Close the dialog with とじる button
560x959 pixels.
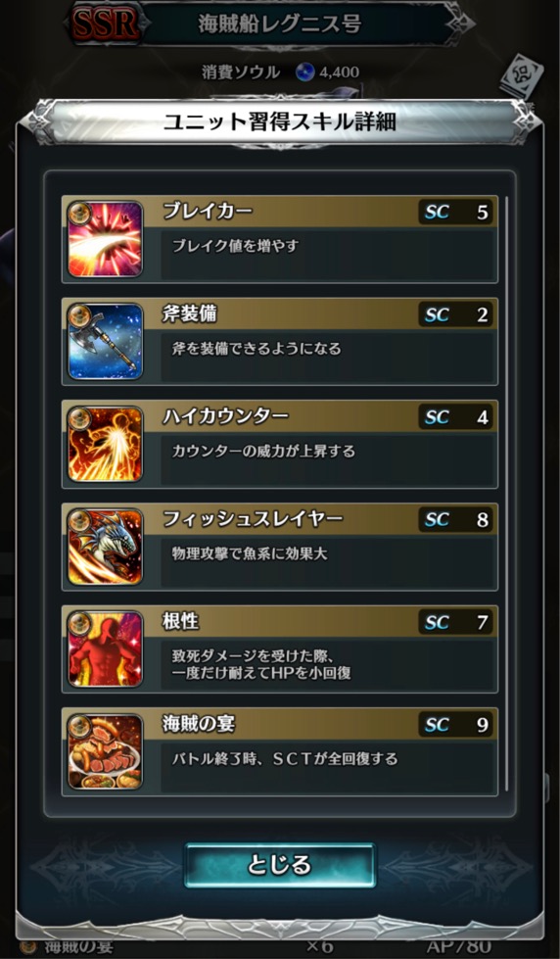pyautogui.click(x=280, y=865)
